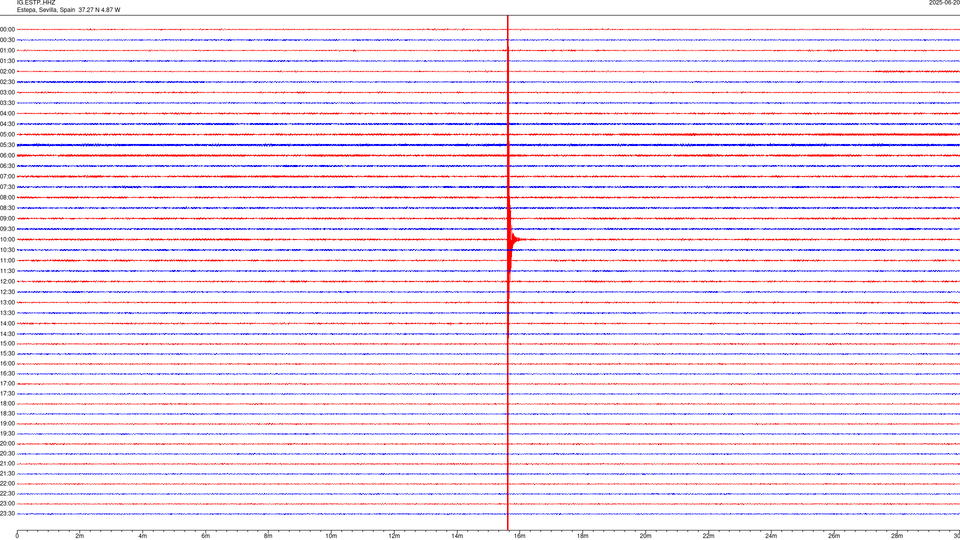Select the 14:30 trace time label

pos(7,334)
